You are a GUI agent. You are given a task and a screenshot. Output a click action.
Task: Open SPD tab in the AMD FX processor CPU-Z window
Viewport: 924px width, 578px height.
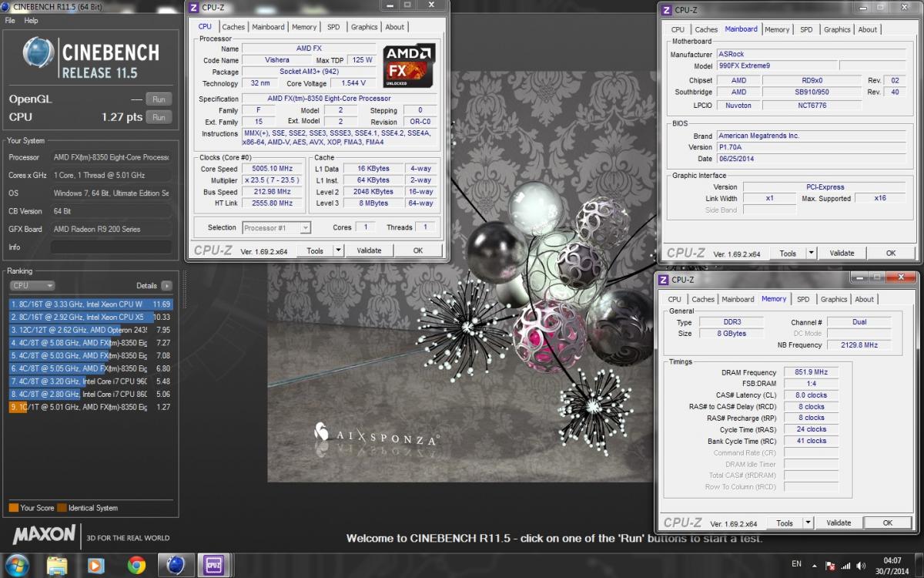[333, 27]
